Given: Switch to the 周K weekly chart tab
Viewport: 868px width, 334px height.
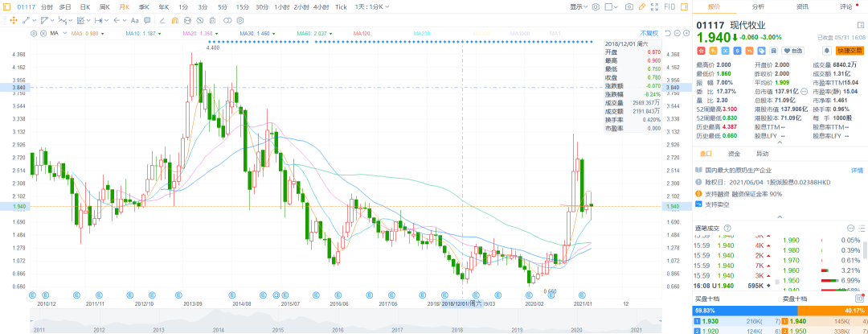Looking at the screenshot, I should pos(104,6).
